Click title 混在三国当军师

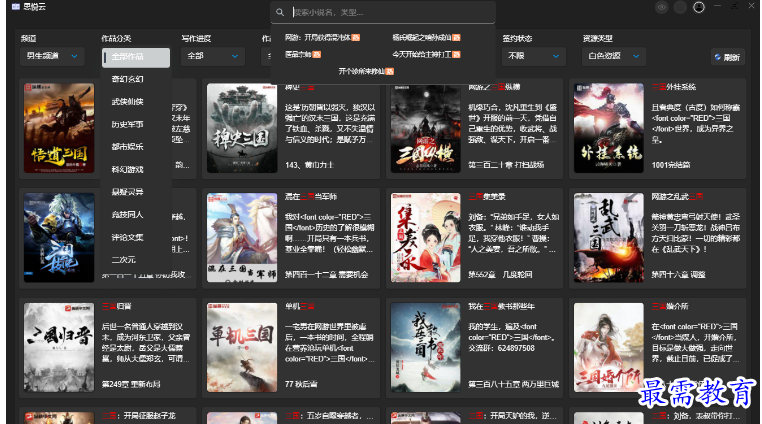click(311, 197)
